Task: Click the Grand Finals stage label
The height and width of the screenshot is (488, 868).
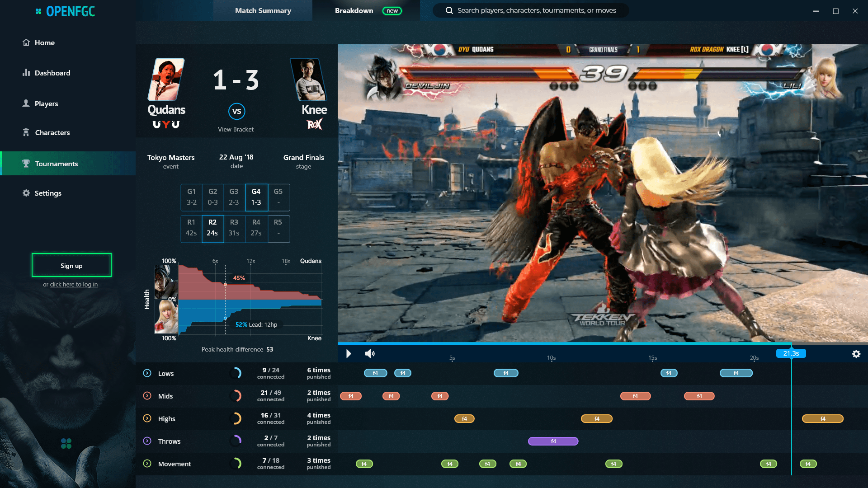Action: (304, 158)
